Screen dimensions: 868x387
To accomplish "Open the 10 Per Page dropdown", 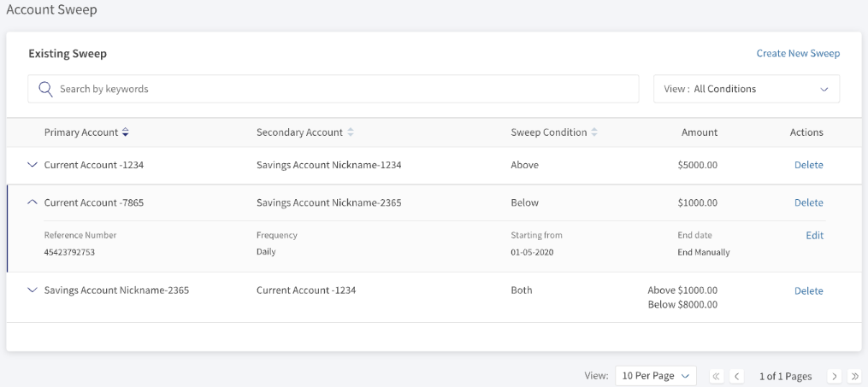I will pos(655,376).
